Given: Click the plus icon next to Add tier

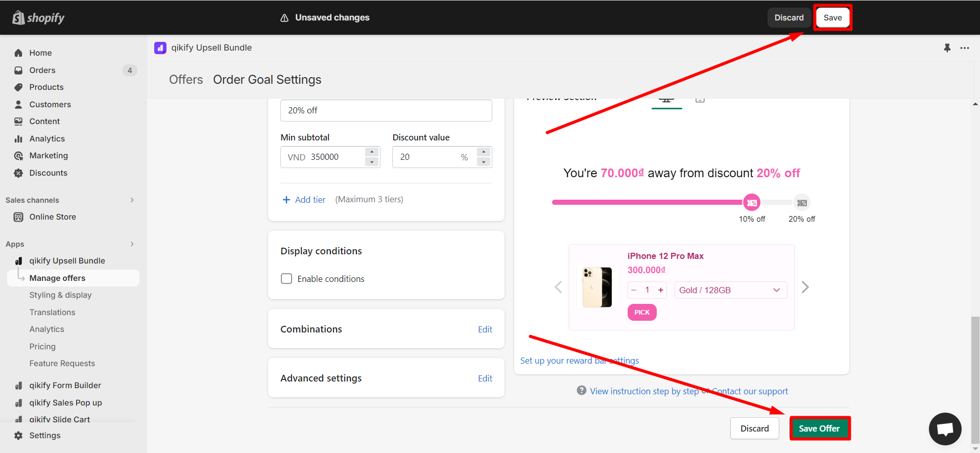Looking at the screenshot, I should point(286,200).
